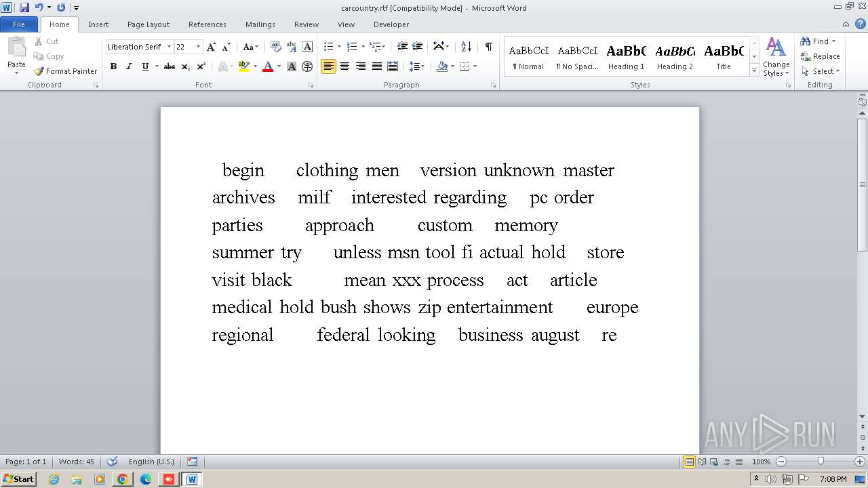Open the font size dropdown
The image size is (868, 488).
[x=198, y=47]
